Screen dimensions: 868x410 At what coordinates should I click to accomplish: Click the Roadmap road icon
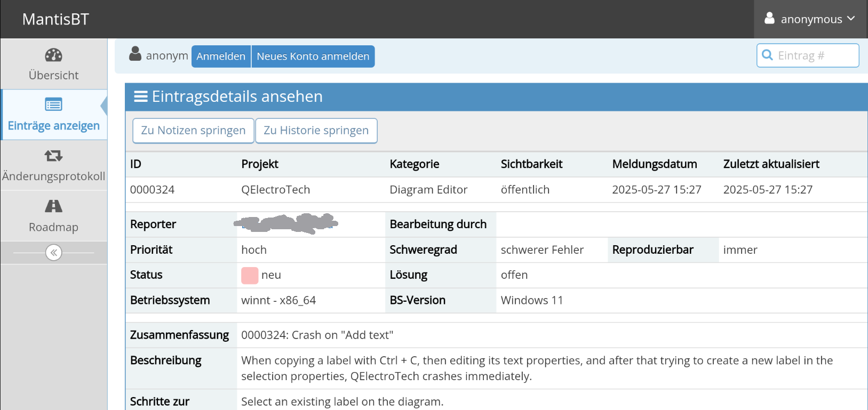(53, 206)
